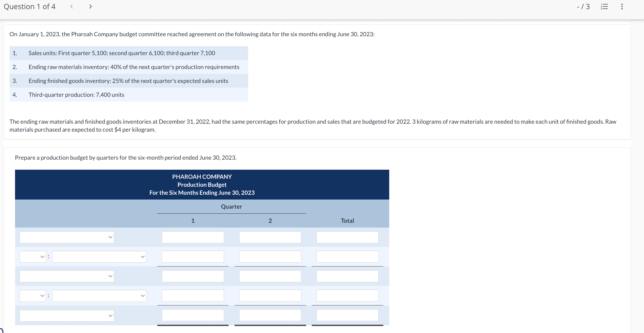Click the Question 1 of 4 label
This screenshot has height=333, width=644.
tap(29, 7)
